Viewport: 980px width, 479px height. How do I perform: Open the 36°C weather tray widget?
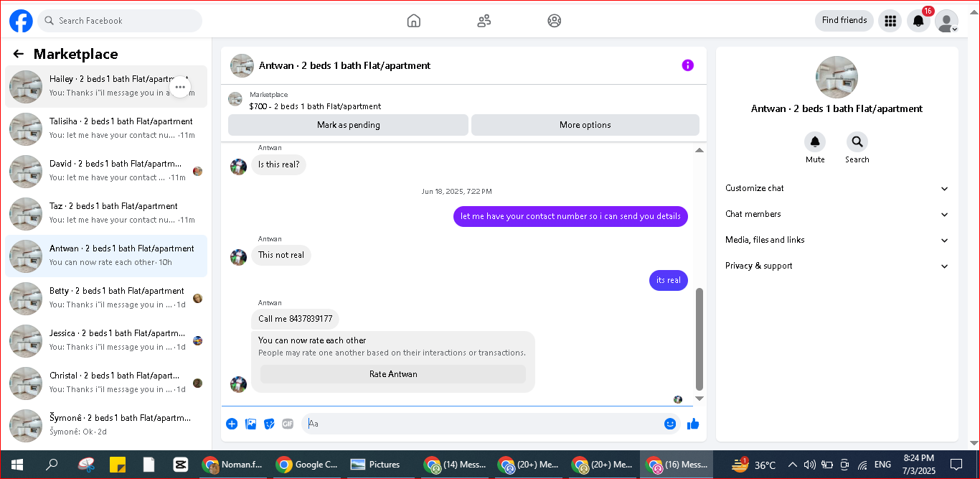[x=753, y=465]
